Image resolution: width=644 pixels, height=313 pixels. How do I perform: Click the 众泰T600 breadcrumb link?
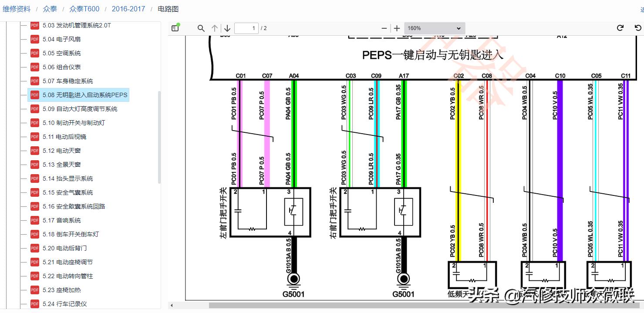click(84, 8)
